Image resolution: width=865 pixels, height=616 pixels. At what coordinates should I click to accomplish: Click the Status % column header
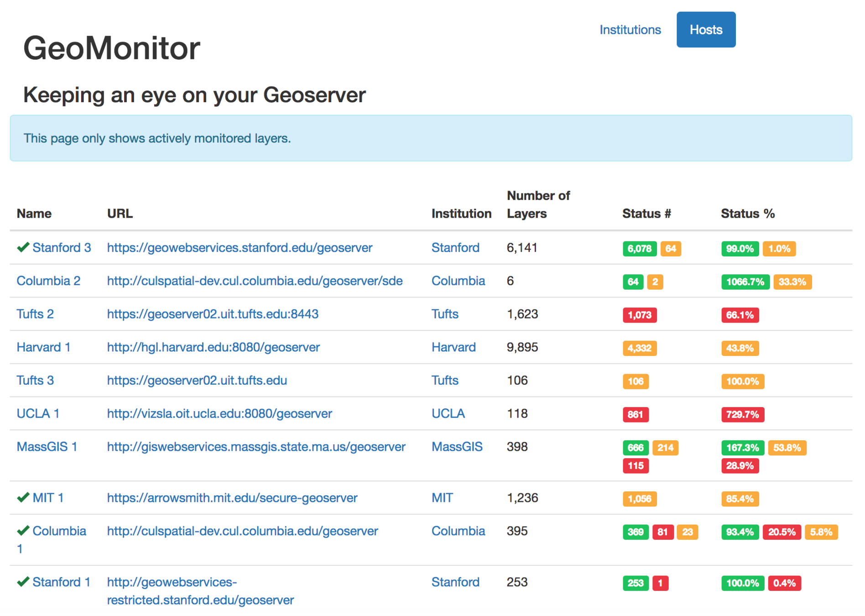click(748, 214)
